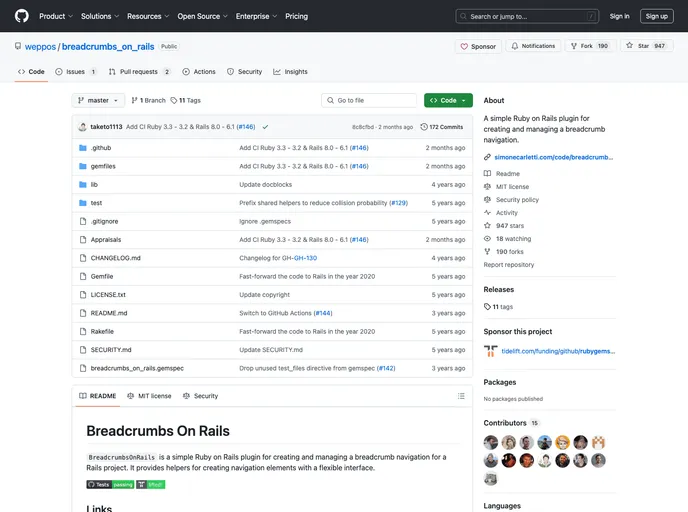This screenshot has height=512, width=688.
Task: Open the tidelift.com funding link
Action: (x=558, y=351)
